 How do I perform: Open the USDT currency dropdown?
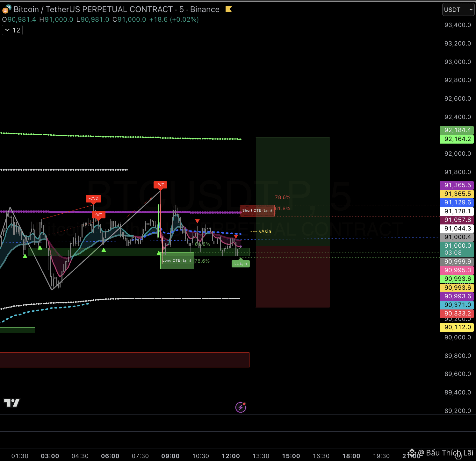[x=458, y=10]
